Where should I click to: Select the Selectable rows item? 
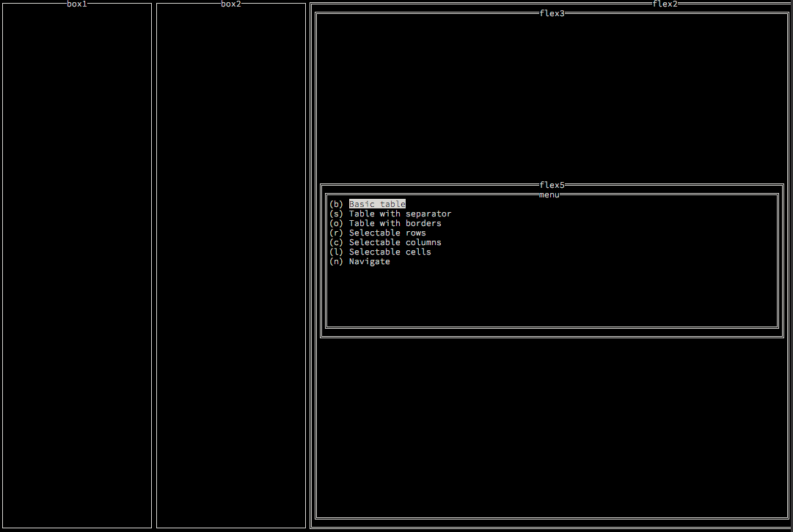(387, 233)
